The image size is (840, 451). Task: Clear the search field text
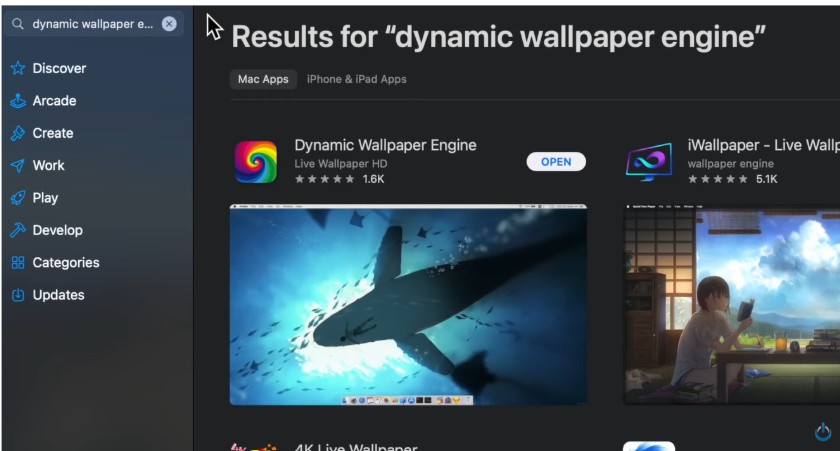[169, 24]
